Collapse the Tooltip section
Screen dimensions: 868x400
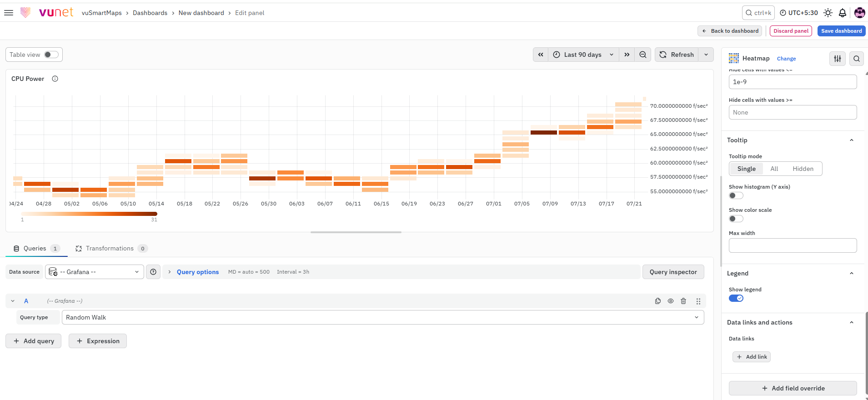pos(852,140)
